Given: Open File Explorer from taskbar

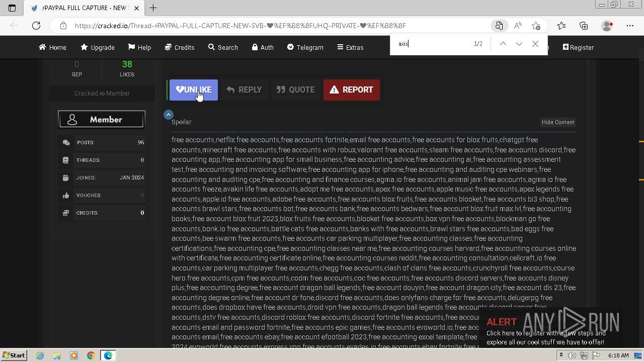Looking at the screenshot, I should [57, 355].
